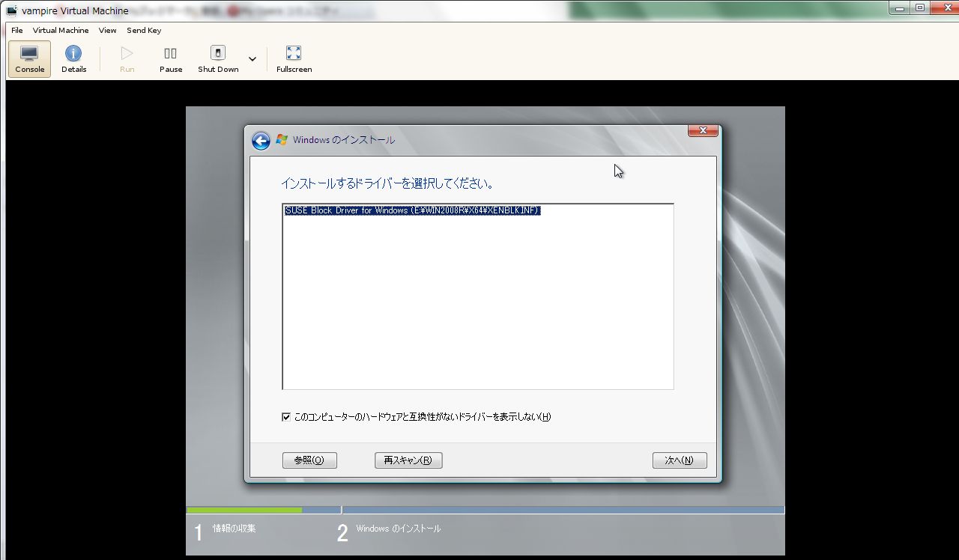Open the Details view
The height and width of the screenshot is (560, 959).
(73, 59)
